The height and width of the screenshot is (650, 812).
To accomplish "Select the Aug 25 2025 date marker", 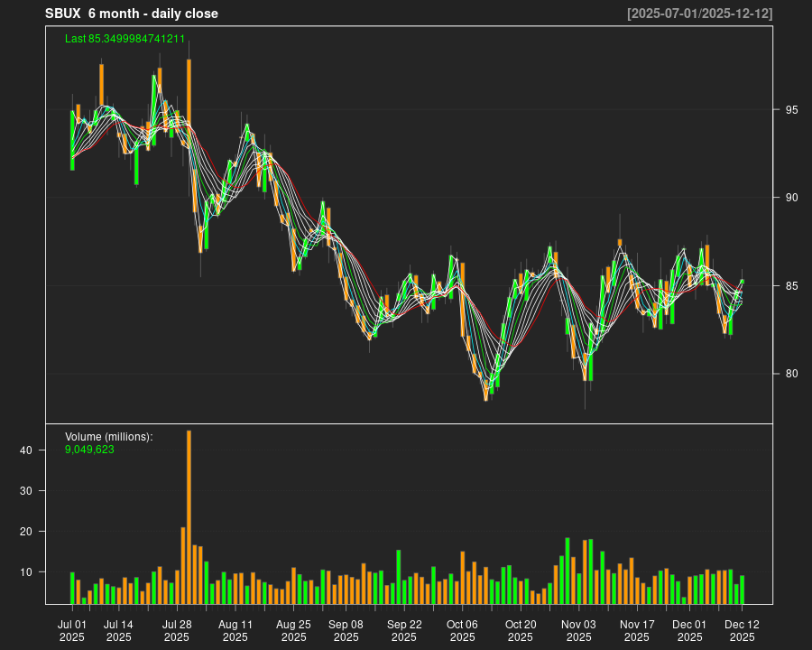I will 293,630.
